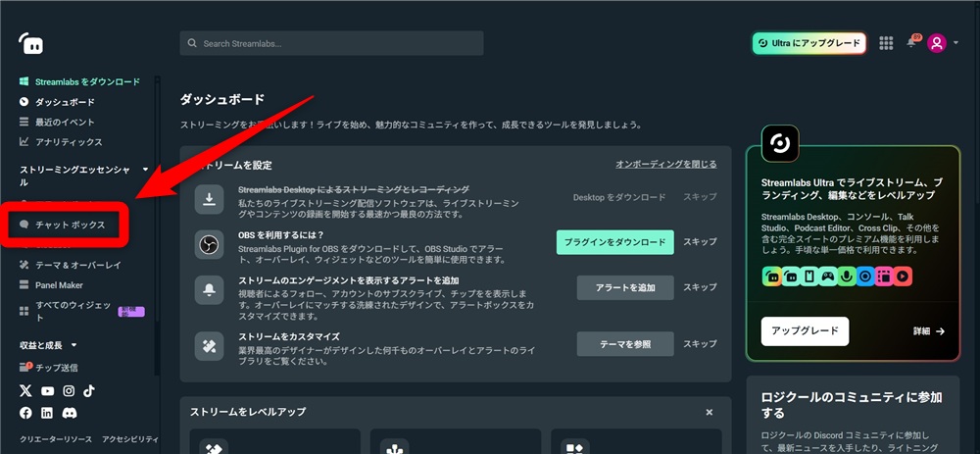
Task: Skip the Streamlabs Desktop step
Action: [700, 197]
